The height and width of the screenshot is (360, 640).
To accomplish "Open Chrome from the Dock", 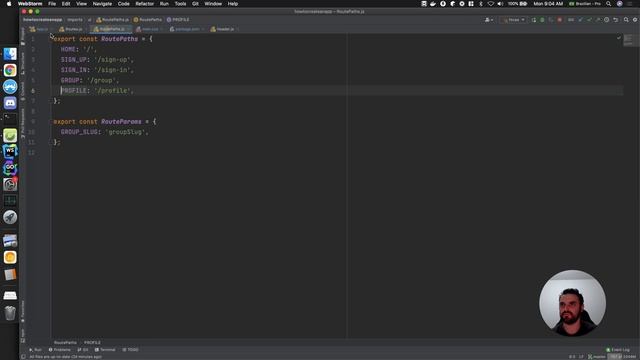I will (10, 70).
